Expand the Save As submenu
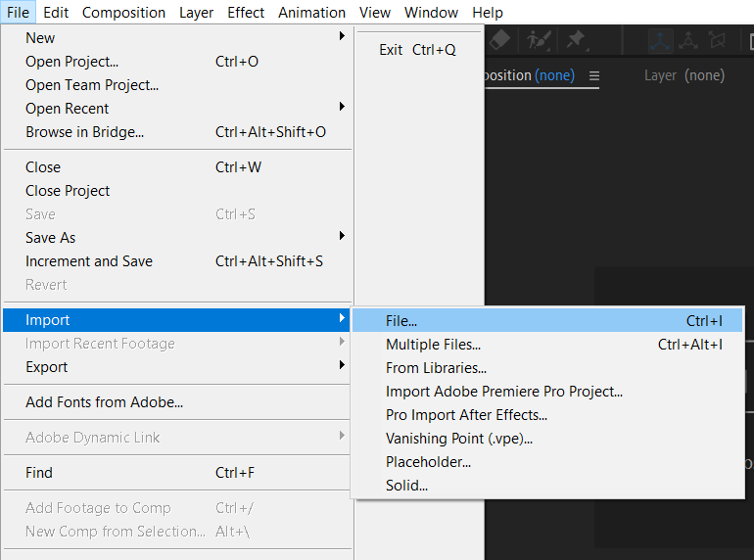The image size is (754, 560). coord(342,237)
